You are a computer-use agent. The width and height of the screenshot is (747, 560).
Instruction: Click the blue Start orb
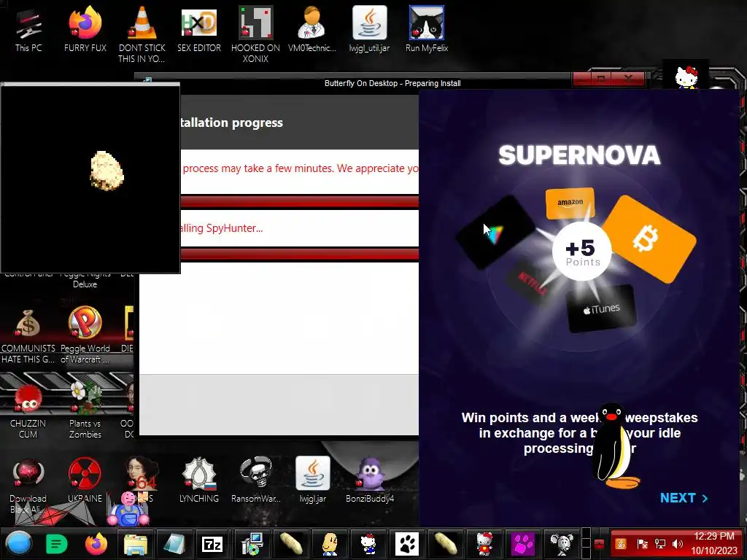tap(19, 543)
